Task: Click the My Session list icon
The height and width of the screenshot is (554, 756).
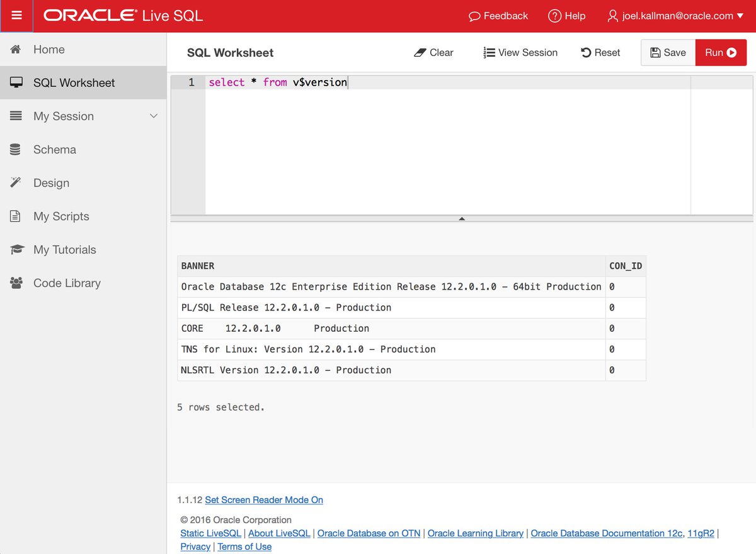Action: (x=16, y=116)
